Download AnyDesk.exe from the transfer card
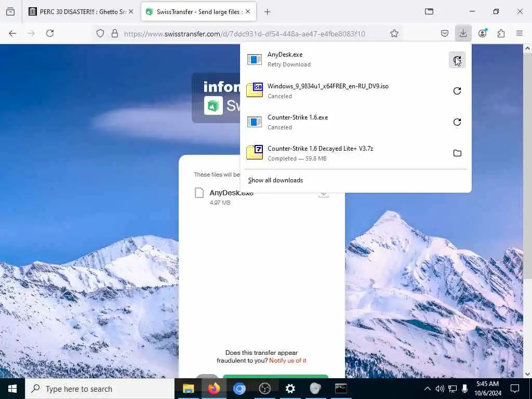This screenshot has width=532, height=399. pyautogui.click(x=324, y=195)
